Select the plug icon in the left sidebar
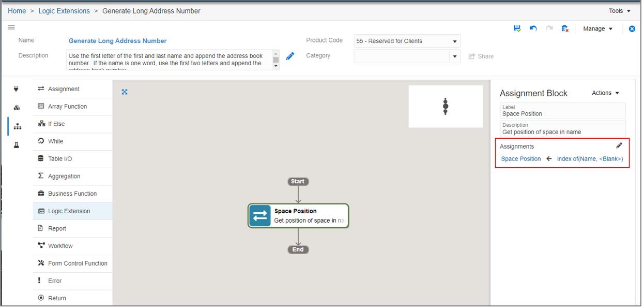 pyautogui.click(x=17, y=90)
